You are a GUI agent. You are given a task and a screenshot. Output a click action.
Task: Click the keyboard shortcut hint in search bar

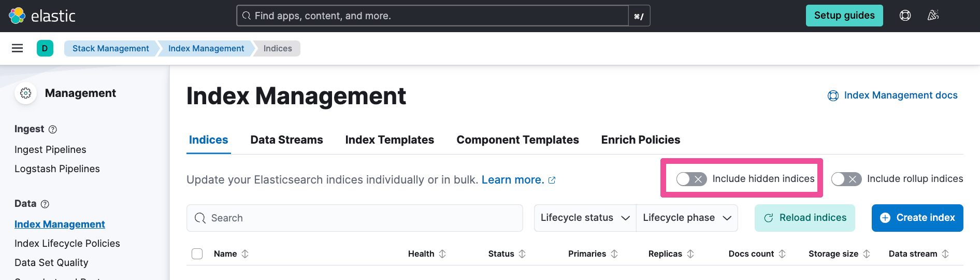click(x=639, y=16)
